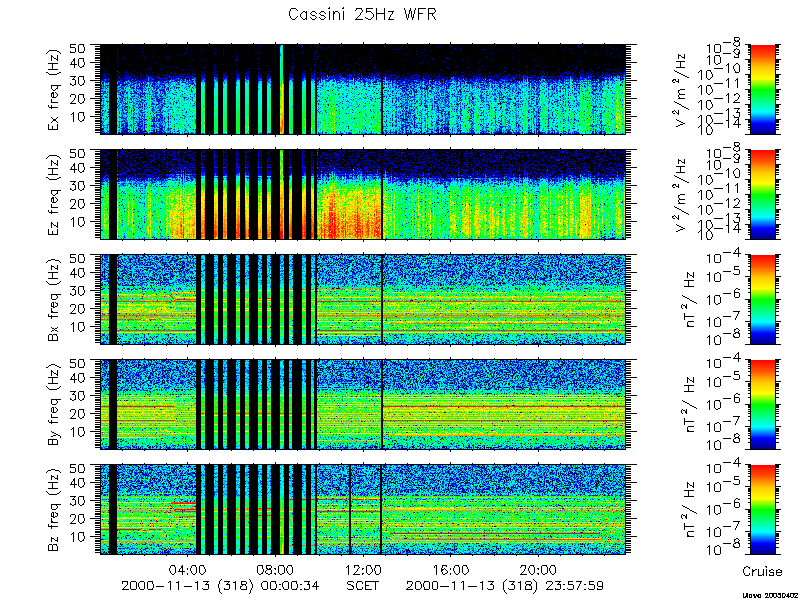Viewport: 800px width, 600px height.
Task: Click the "Ez freq (Hz)" axis label
Action: click(54, 194)
